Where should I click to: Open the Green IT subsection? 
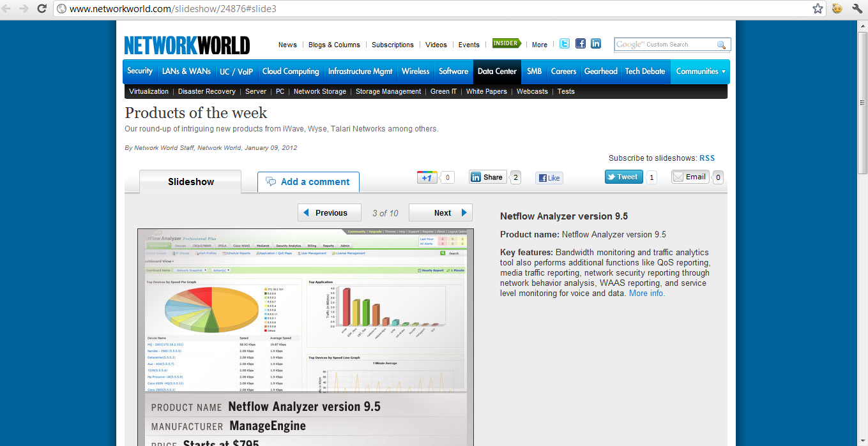click(x=444, y=91)
